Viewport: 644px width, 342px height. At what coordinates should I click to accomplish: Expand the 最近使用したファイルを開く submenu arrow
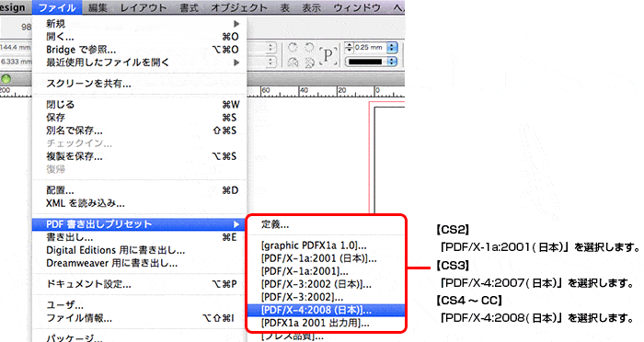(x=236, y=63)
